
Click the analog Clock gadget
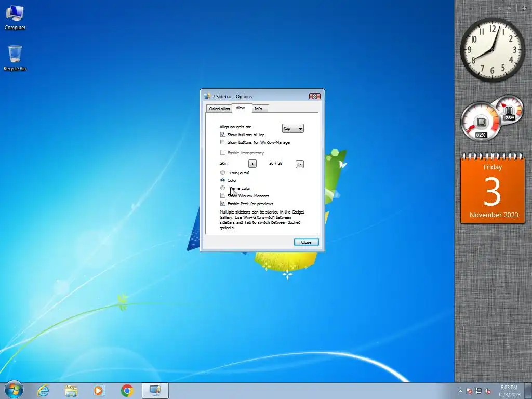pyautogui.click(x=493, y=50)
